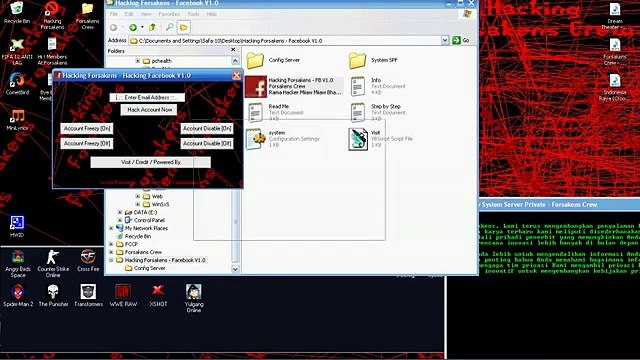Launch the Cross Fire shortcut
The image size is (640, 360).
pyautogui.click(x=88, y=261)
